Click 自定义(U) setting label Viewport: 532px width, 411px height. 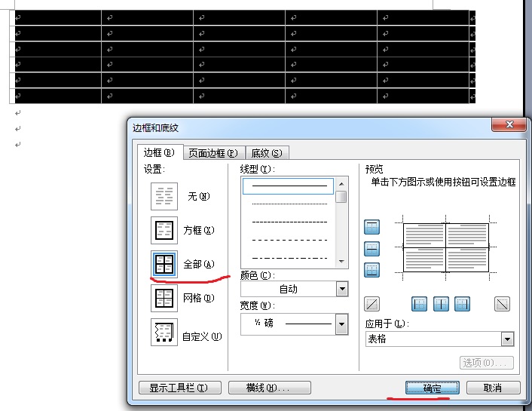(202, 336)
